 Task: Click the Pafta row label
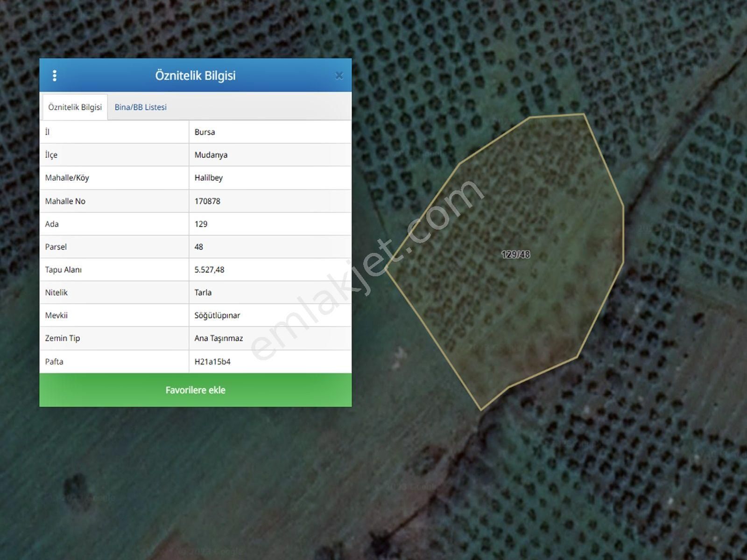pos(54,362)
